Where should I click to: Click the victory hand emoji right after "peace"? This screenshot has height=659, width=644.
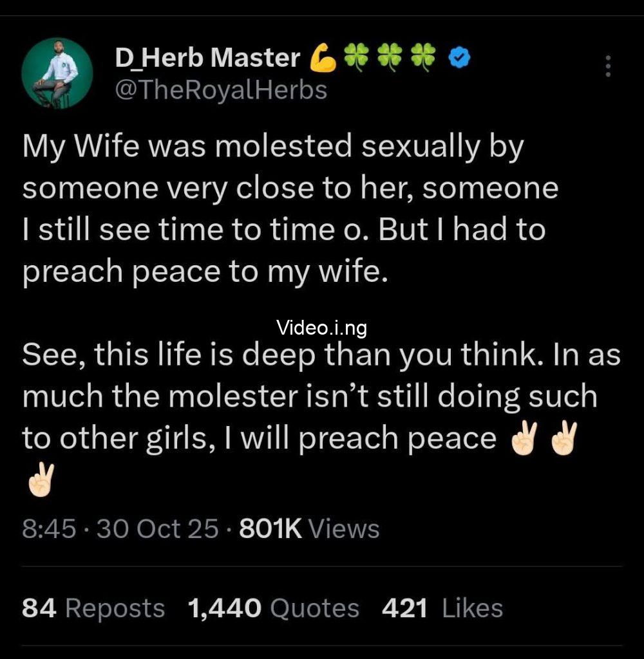click(x=524, y=438)
